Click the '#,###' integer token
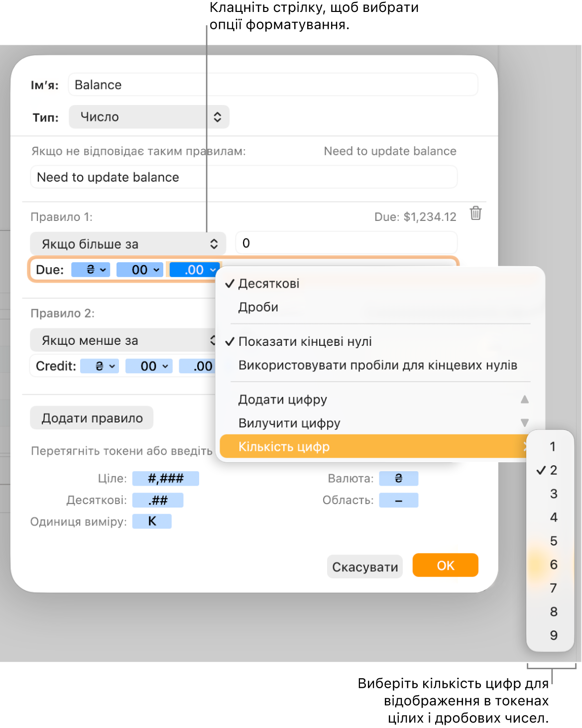 coord(166,479)
